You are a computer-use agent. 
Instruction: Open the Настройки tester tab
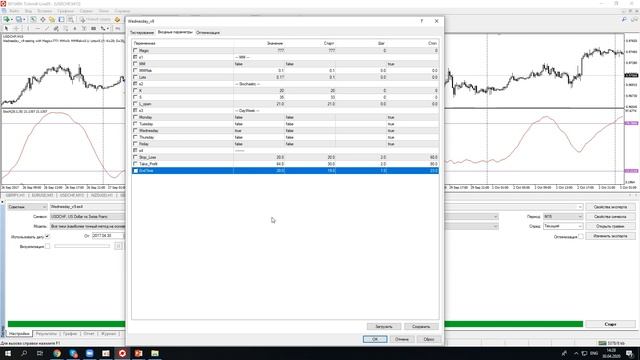click(x=19, y=334)
